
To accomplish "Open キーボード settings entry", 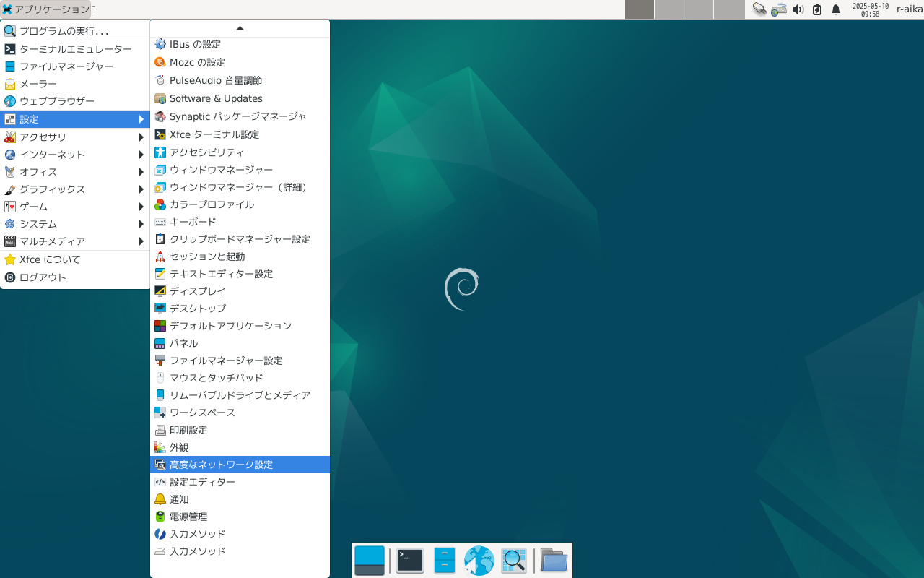I will 240,222.
